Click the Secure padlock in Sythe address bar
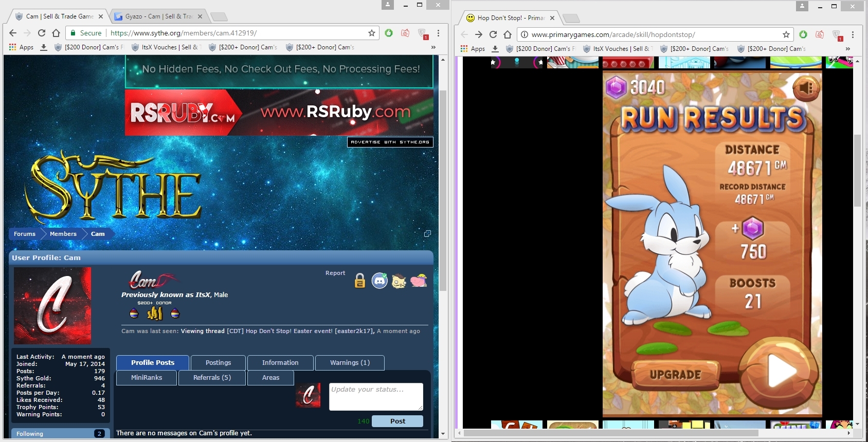Image resolution: width=868 pixels, height=442 pixels. (73, 33)
